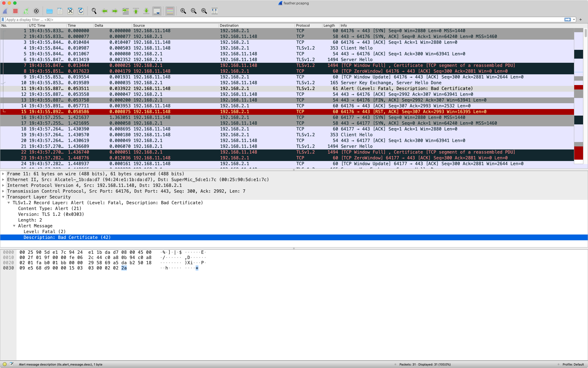Screen dimensions: 588x368
Task: Sort by the Delta column header
Action: tap(113, 25)
